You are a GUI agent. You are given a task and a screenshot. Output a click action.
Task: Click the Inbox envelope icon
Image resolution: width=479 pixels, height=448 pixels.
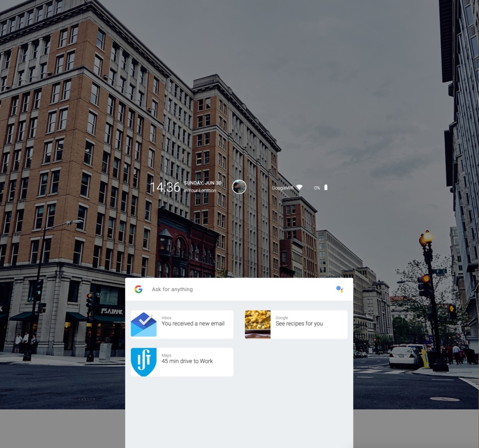click(144, 324)
